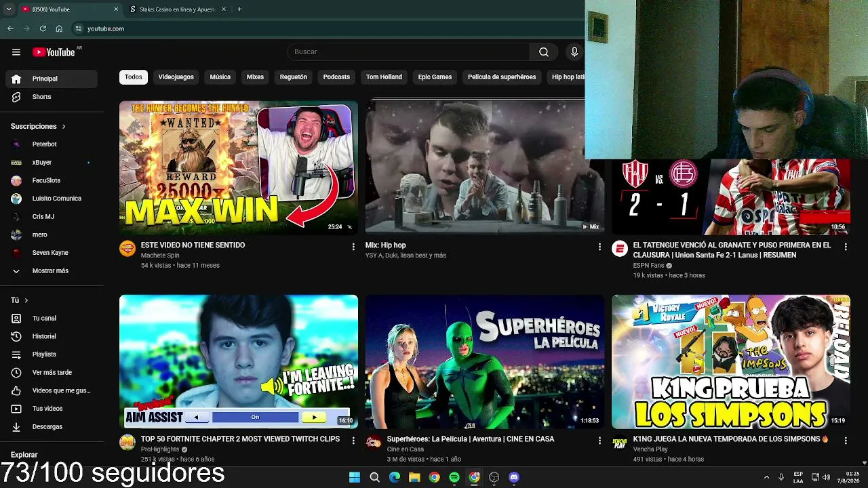Screen dimensions: 868x488
Task: Click the browser back arrow
Action: 10,28
